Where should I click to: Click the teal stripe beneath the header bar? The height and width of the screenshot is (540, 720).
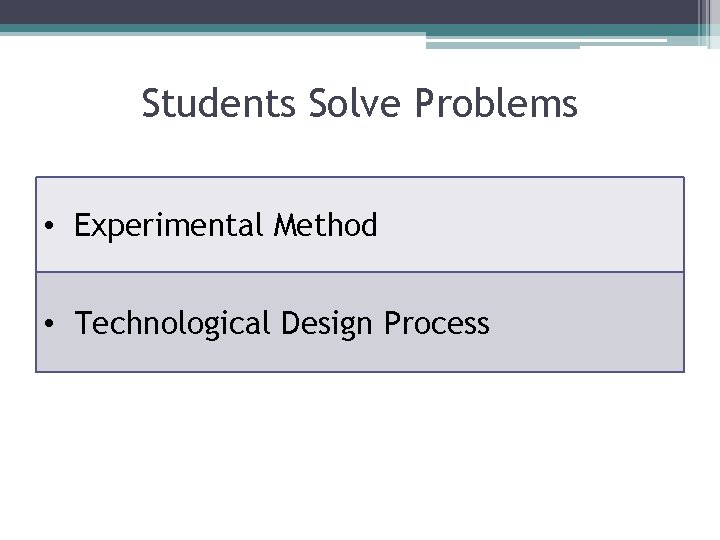[x=211, y=28]
